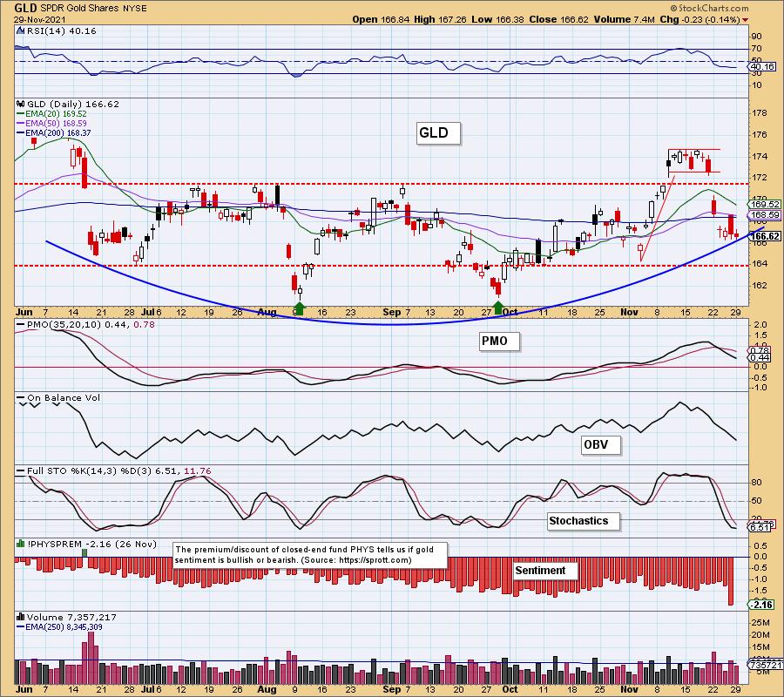Click the Close 166.62 value in the header
The width and height of the screenshot is (784, 697).
[559, 19]
